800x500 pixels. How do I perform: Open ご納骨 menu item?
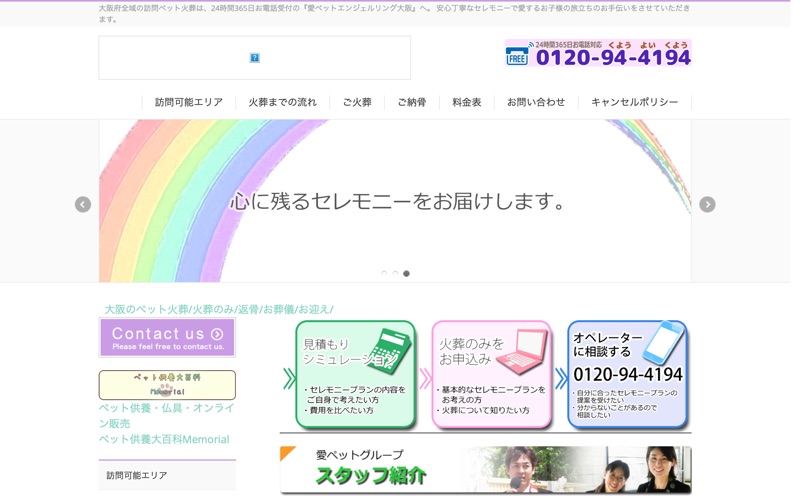tap(412, 102)
